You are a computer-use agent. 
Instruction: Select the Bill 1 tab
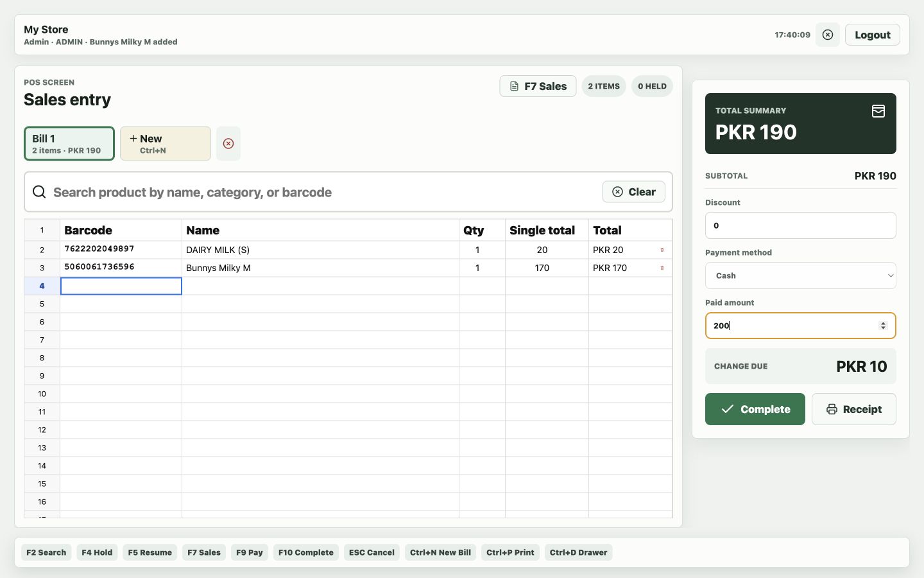point(69,143)
